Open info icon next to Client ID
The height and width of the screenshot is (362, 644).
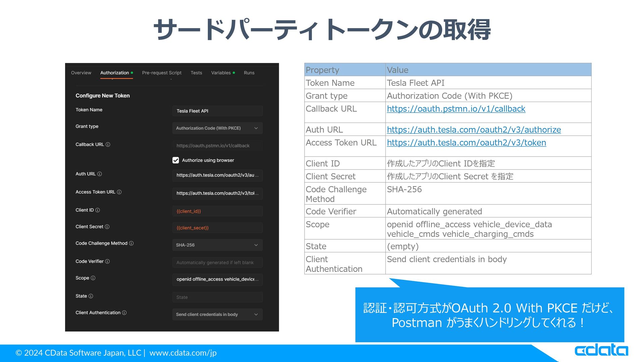(98, 210)
